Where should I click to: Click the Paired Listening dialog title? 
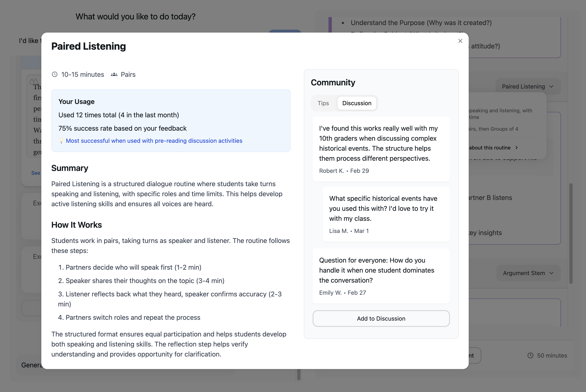(88, 46)
